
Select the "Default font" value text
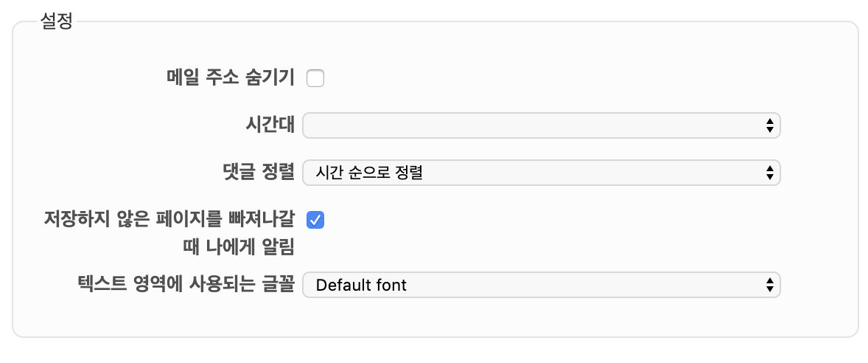pos(361,284)
